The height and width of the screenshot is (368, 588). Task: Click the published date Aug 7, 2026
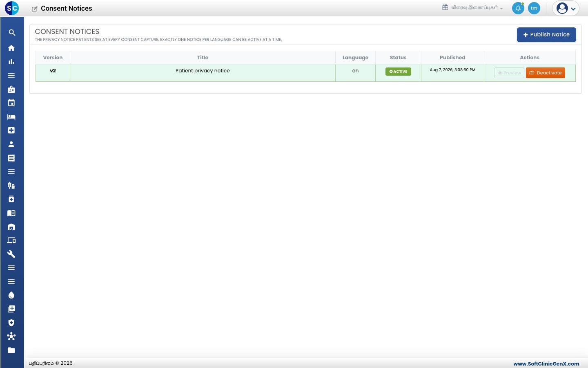coord(452,70)
